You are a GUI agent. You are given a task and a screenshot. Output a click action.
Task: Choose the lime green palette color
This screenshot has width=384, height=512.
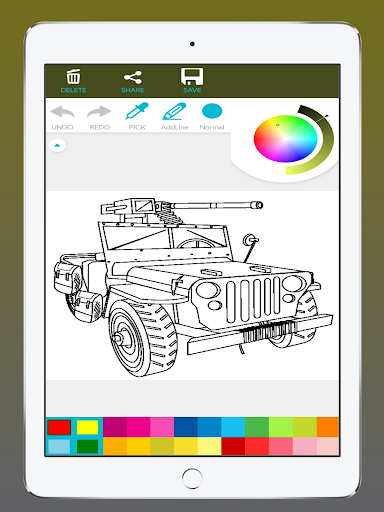[281, 427]
